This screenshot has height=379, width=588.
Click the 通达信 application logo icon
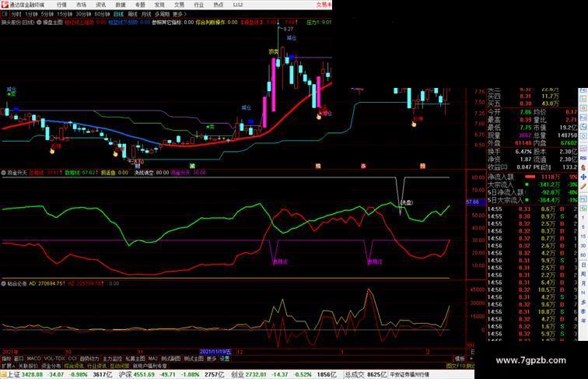tap(4, 5)
